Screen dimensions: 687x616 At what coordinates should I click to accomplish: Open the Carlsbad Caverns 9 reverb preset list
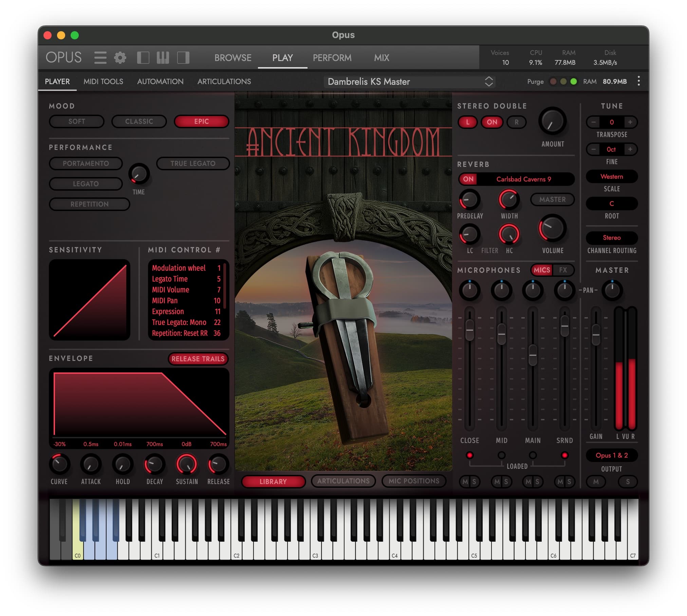click(523, 179)
